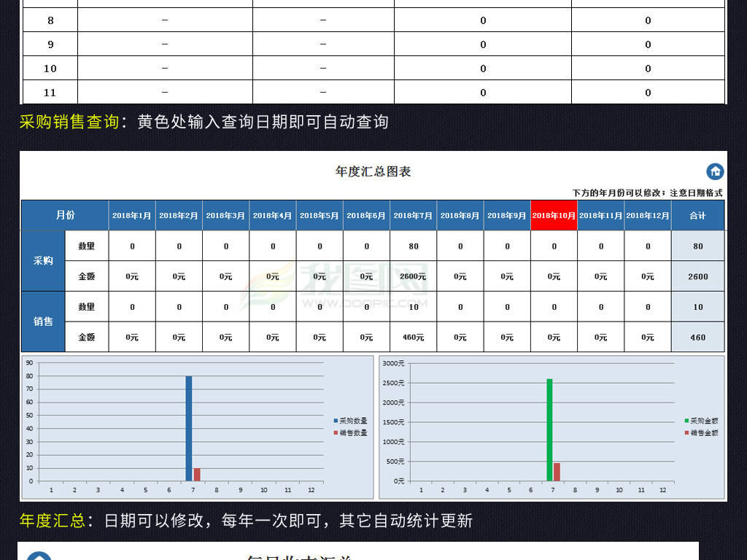Click the purchase quantity total 80 cell

(x=697, y=246)
